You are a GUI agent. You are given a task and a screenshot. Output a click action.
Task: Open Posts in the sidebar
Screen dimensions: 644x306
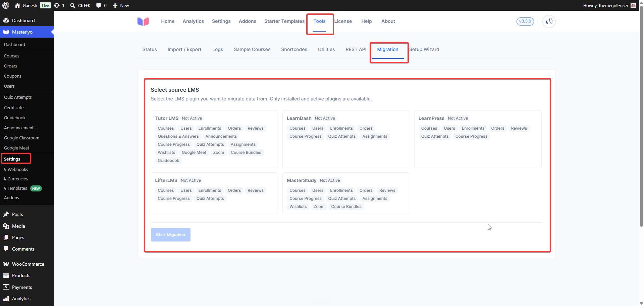[27, 214]
